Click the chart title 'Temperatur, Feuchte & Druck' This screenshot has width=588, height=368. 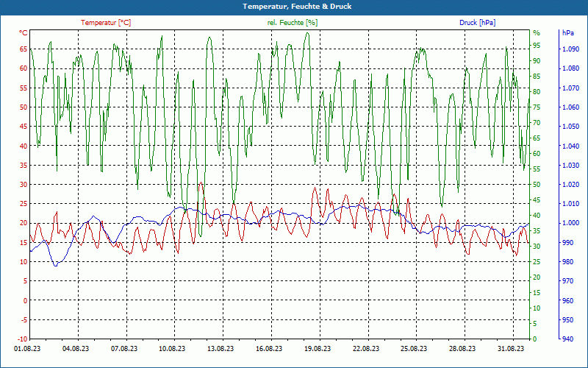pyautogui.click(x=297, y=7)
